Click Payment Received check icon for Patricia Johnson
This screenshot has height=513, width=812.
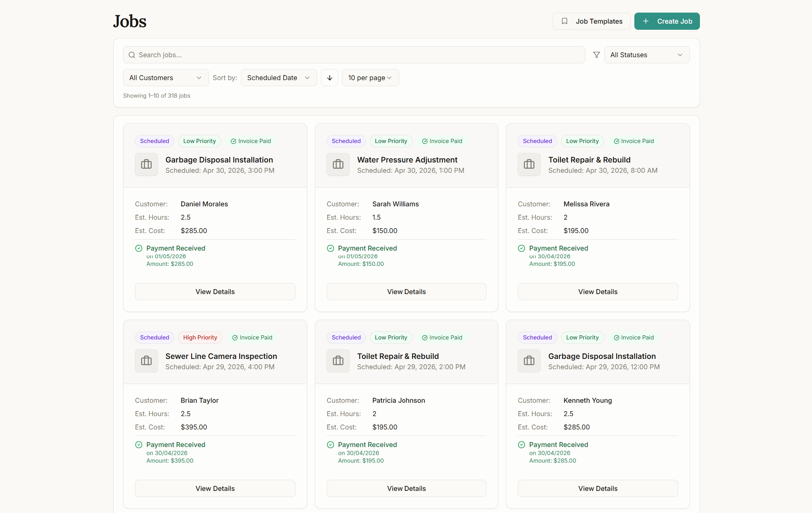tap(331, 445)
